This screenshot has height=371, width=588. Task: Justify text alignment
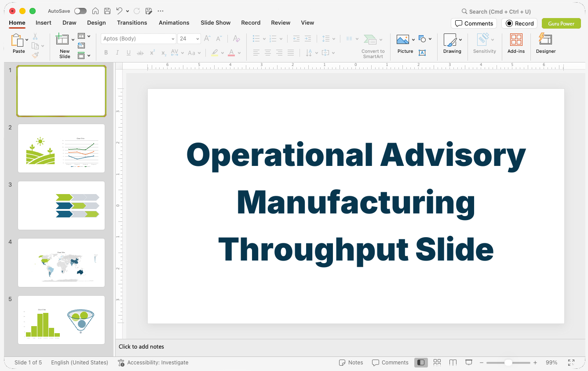point(291,53)
